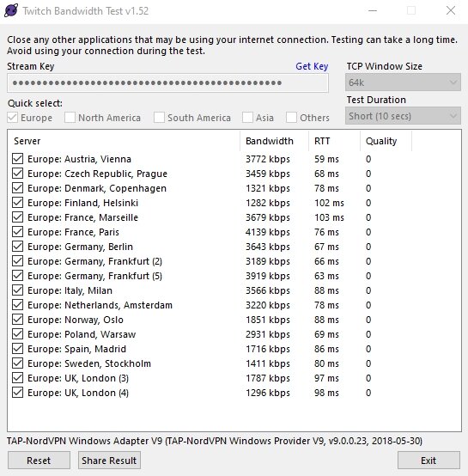468x476 pixels.
Task: Sort by the Quality column header
Action: click(386, 141)
